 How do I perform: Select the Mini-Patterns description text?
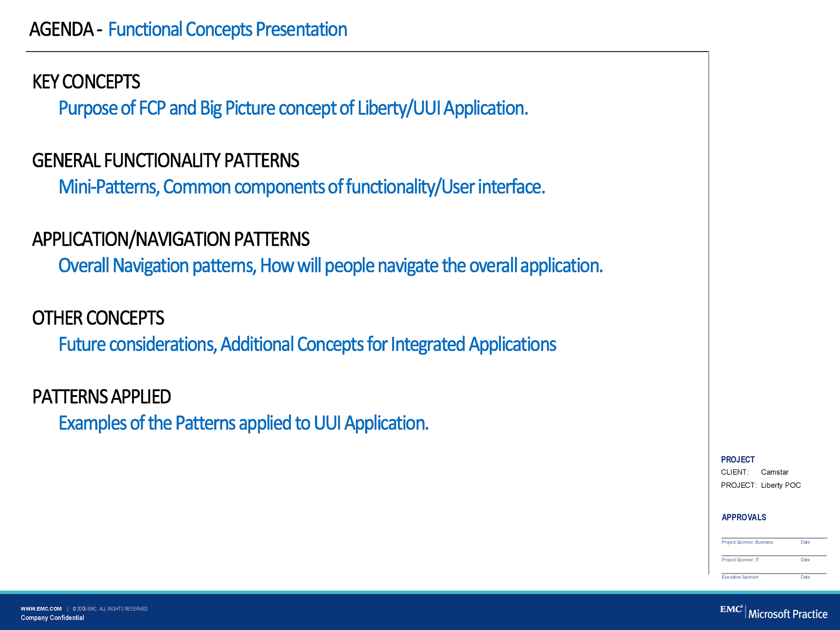[302, 187]
